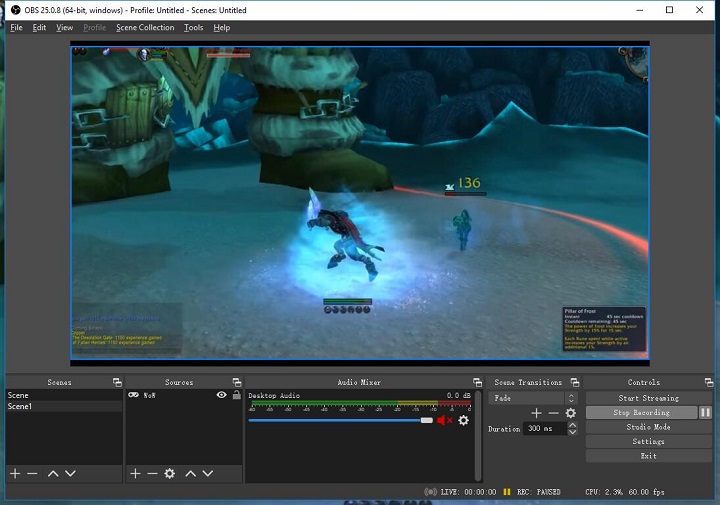Open the Edit menu
Viewport: 720px width, 505px height.
[x=39, y=28]
